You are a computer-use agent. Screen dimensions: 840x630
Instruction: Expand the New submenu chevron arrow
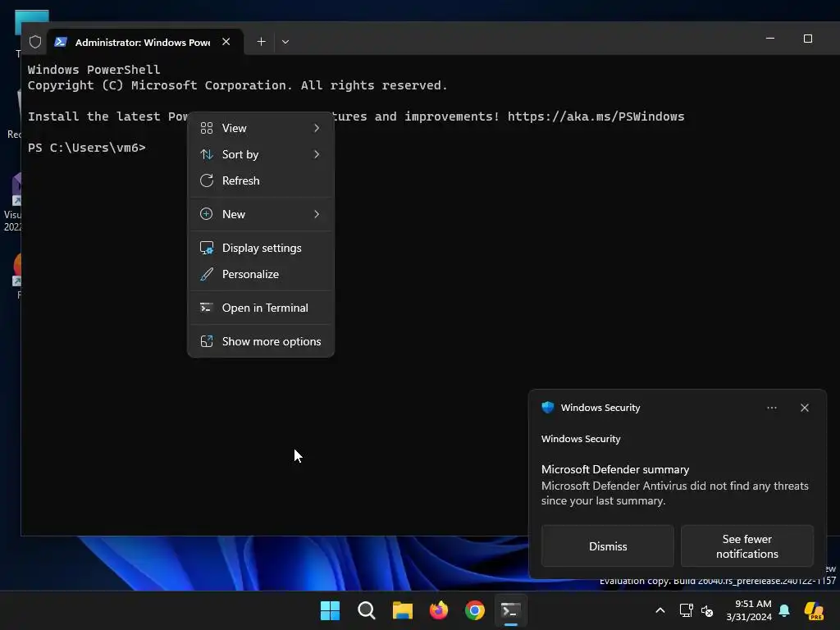tap(317, 214)
